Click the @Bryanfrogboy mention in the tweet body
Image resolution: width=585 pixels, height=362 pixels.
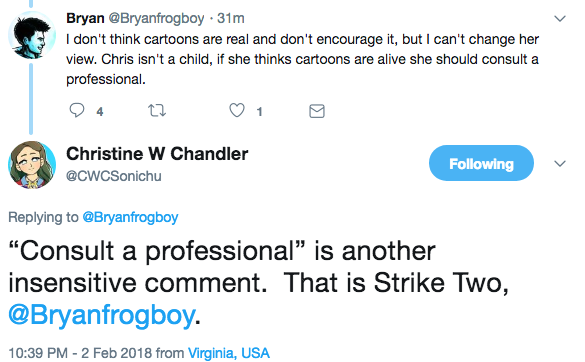point(102,315)
